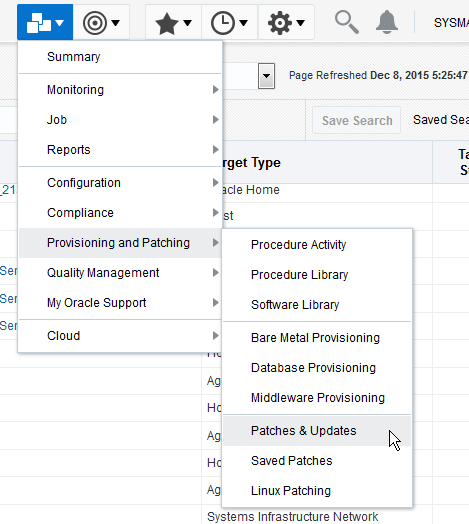The image size is (469, 524).
Task: Expand the Job submenu
Action: (x=120, y=120)
